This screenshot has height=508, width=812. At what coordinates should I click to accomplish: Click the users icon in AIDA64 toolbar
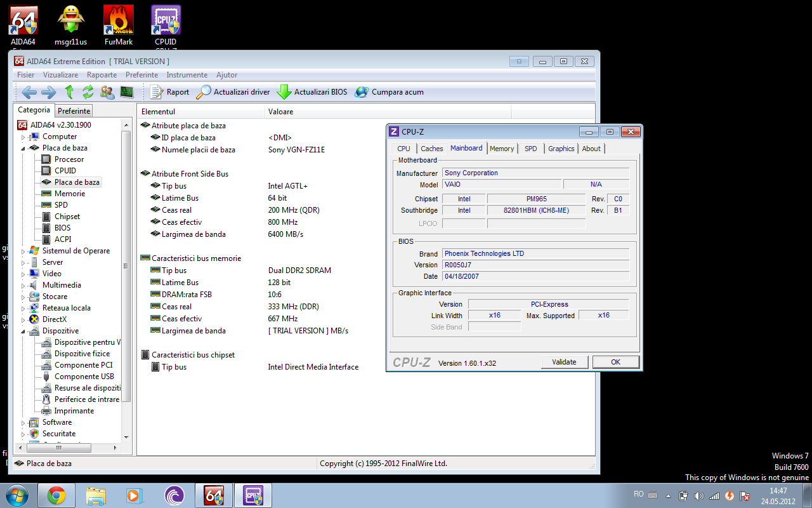107,92
